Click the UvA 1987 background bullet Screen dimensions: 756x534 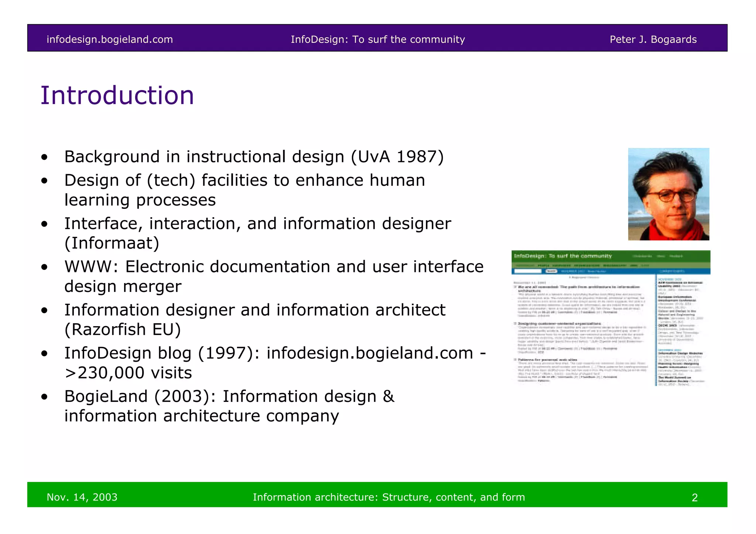click(x=254, y=157)
